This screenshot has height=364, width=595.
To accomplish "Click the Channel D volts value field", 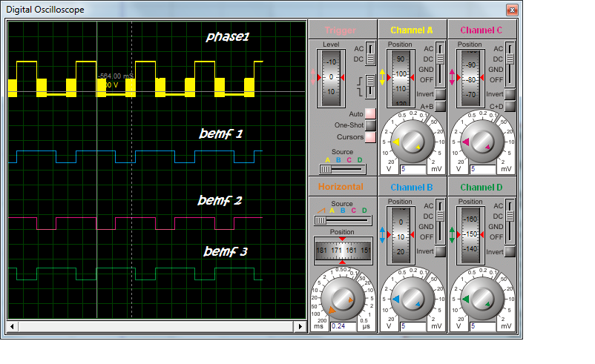I will tap(483, 326).
